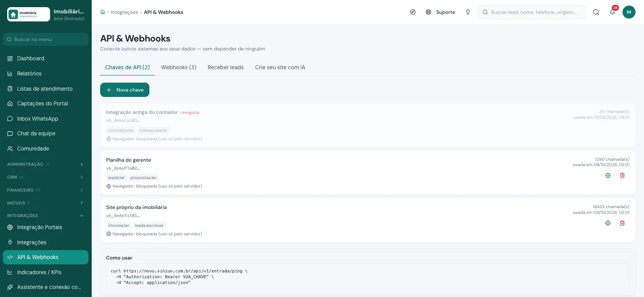644x297 pixels.
Task: Open the M user avatar menu
Action: click(x=629, y=12)
